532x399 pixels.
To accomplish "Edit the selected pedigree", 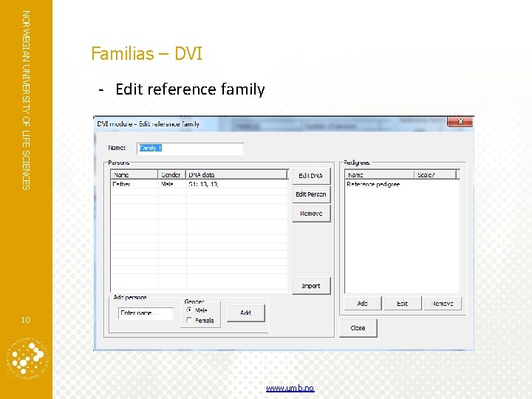I will coord(403,304).
